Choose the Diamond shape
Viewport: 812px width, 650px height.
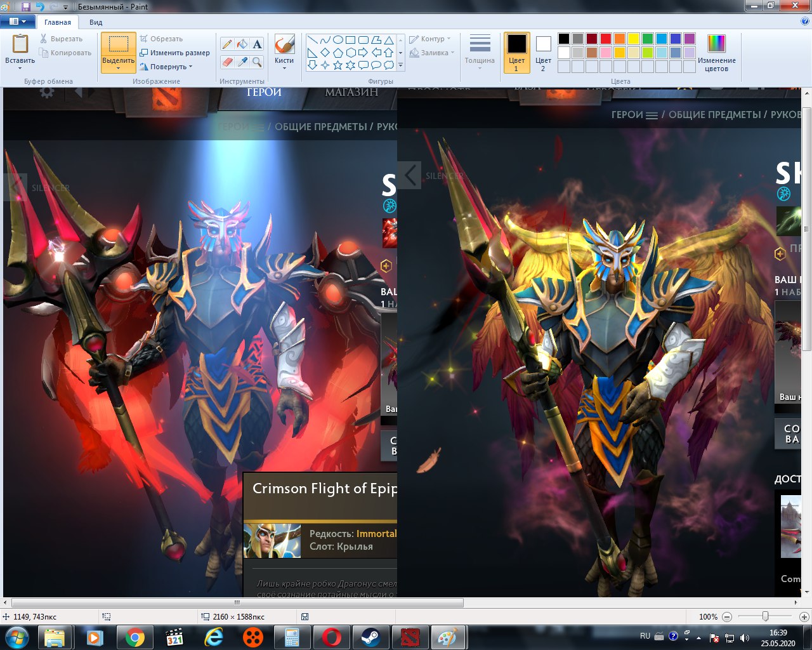[325, 53]
